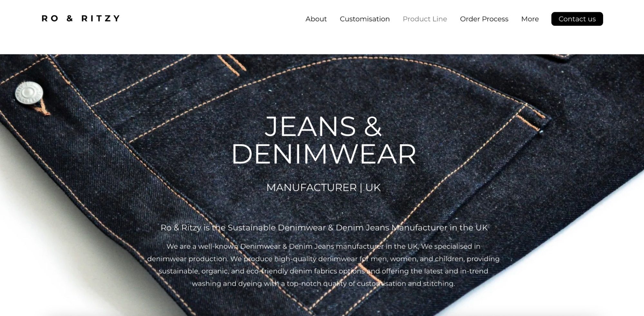Open the Customisation menu item
Image resolution: width=644 pixels, height=316 pixels.
(365, 19)
